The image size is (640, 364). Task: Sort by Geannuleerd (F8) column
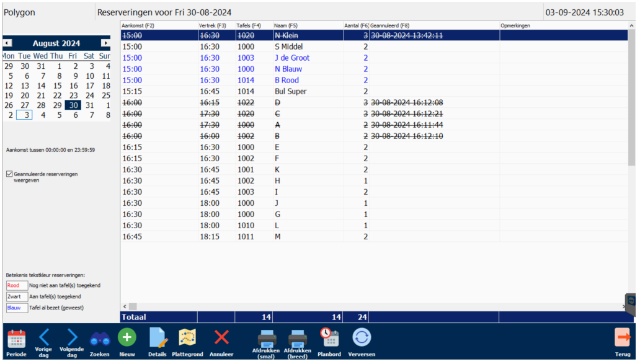(x=434, y=25)
